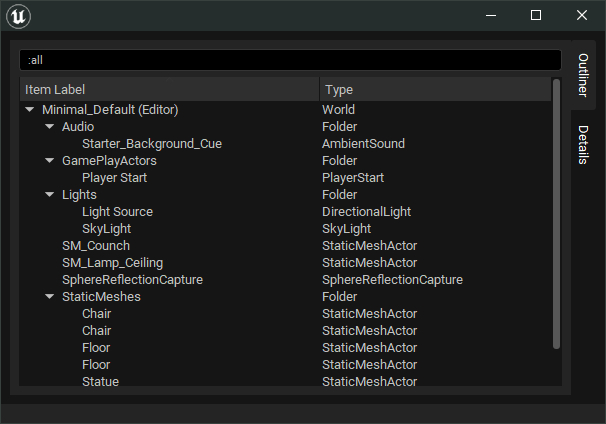Sort by the Type column header
Viewport: 606px width, 424px height.
tap(435, 90)
